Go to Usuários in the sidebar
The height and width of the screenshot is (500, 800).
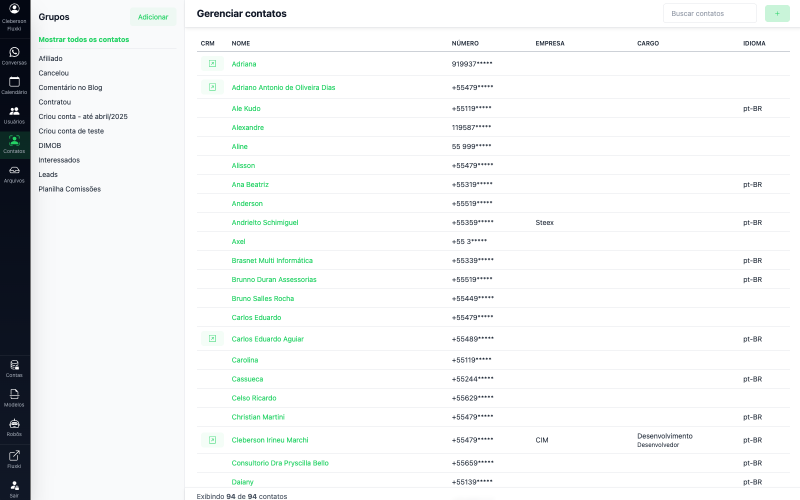[14, 113]
